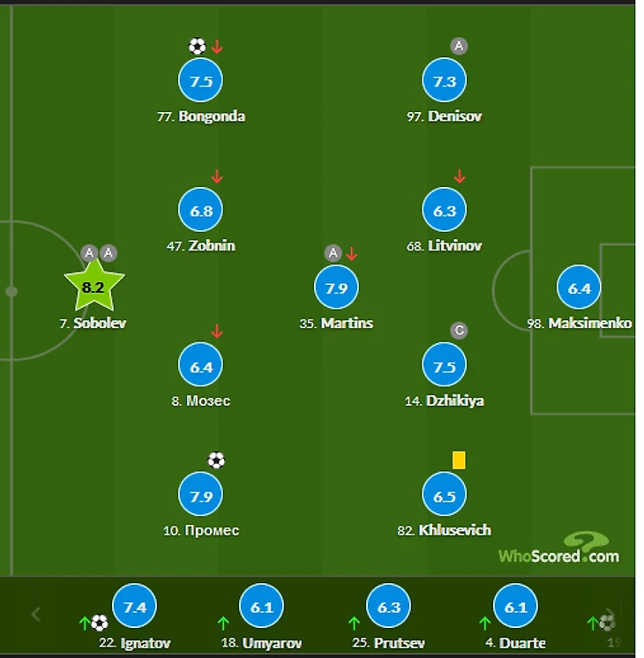
Task: Open the 98. Maksimenko player name
Action: [x=580, y=323]
